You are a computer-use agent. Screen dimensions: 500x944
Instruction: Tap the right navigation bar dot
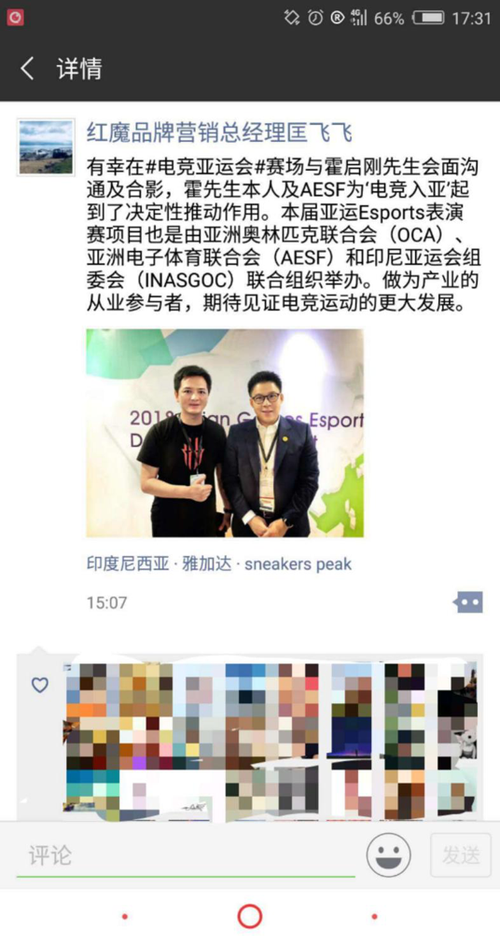click(x=374, y=917)
